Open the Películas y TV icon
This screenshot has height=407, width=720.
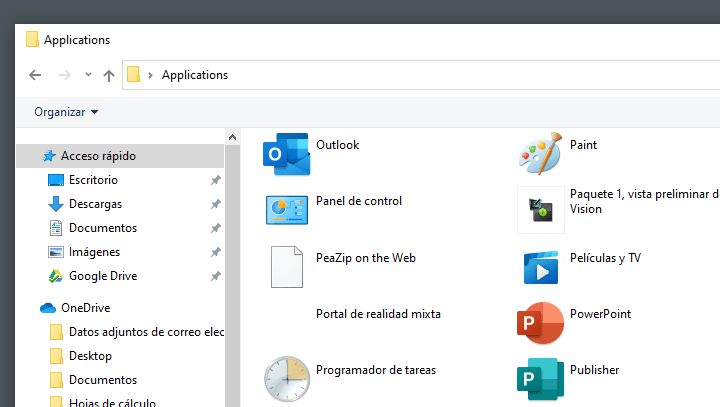(x=540, y=267)
